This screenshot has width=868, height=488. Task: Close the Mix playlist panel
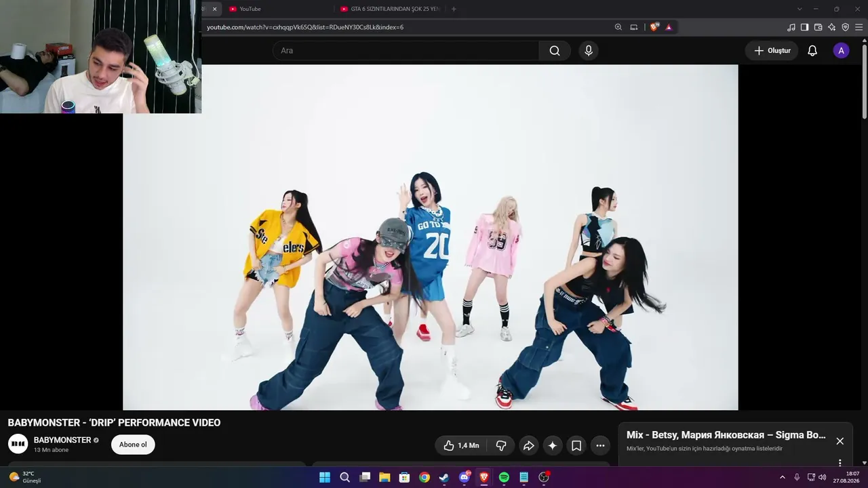pyautogui.click(x=840, y=441)
